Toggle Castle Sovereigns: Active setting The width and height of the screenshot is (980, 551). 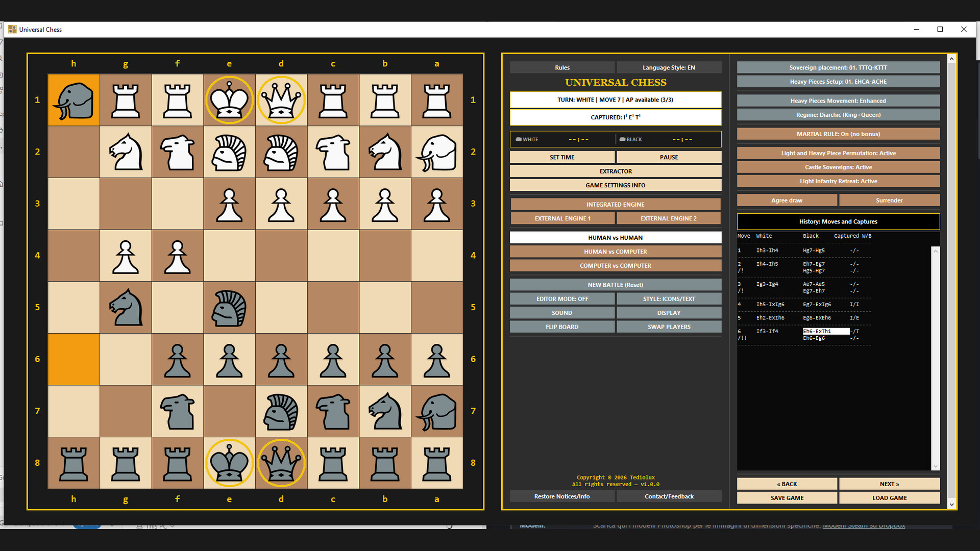click(838, 167)
